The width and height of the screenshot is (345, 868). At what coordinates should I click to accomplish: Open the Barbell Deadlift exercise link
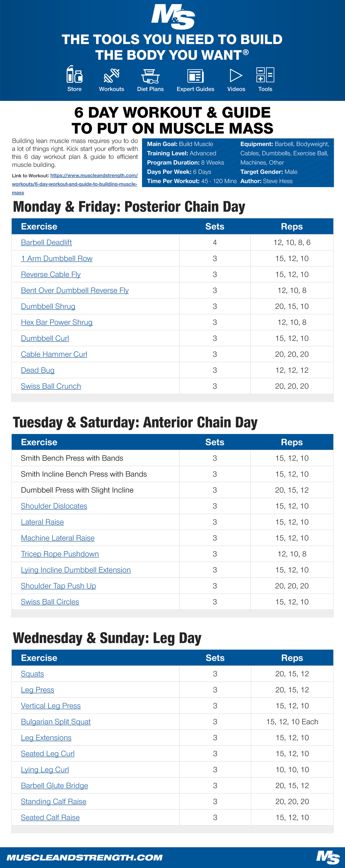[46, 243]
